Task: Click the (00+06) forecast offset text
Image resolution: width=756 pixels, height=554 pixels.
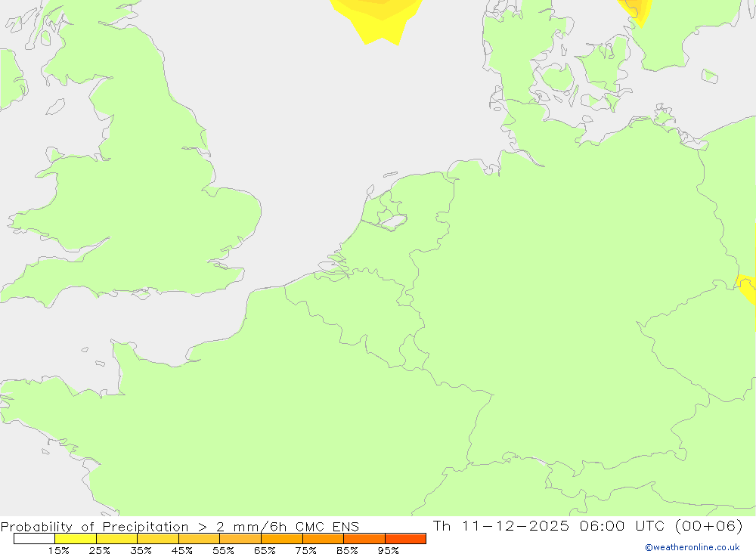Action: tap(709, 525)
